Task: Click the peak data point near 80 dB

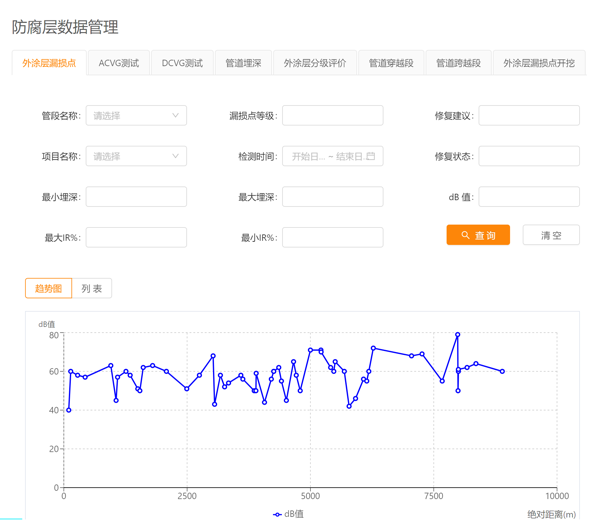Action: 458,335
